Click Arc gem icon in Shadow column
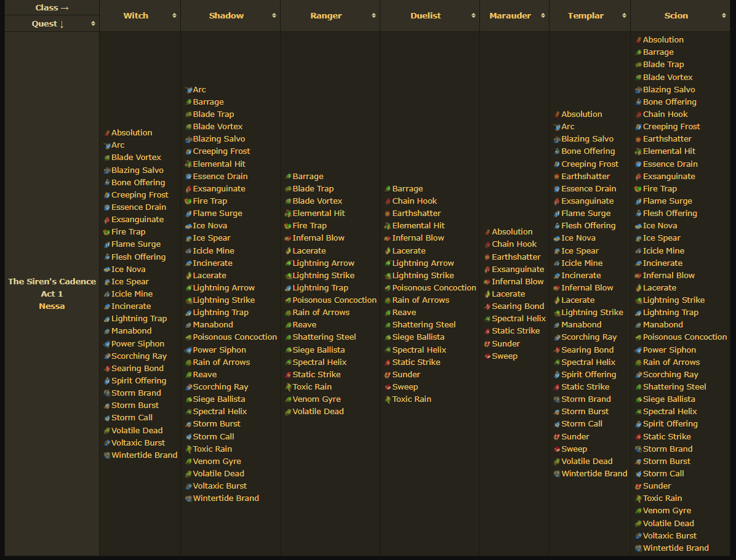736x560 pixels. (189, 90)
